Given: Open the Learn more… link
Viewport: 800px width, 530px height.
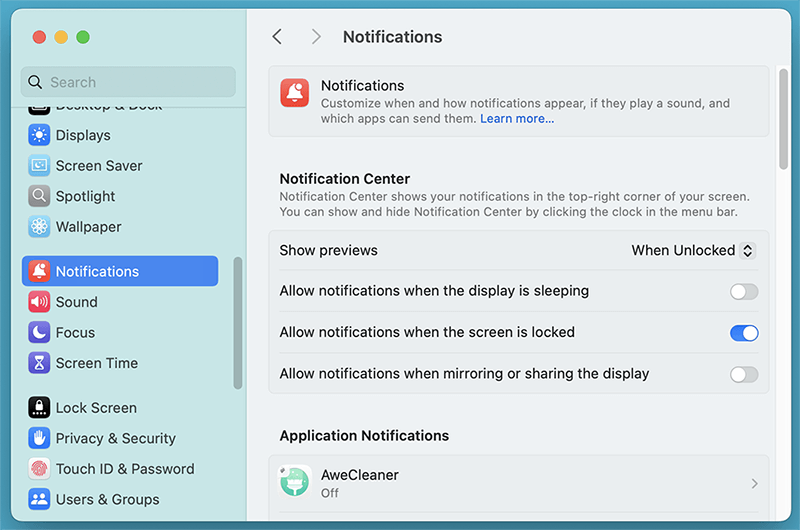Looking at the screenshot, I should [x=517, y=119].
